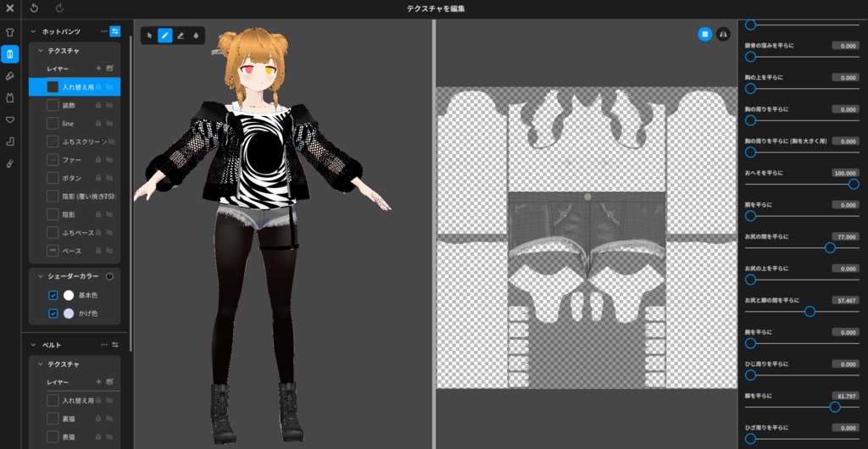Show the ベース layer via eye icon

[x=109, y=251]
